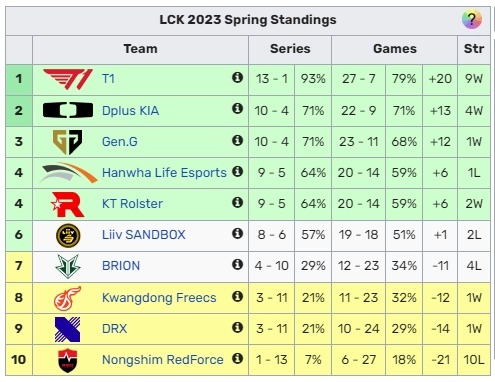Click the DRX team name link

(114, 329)
